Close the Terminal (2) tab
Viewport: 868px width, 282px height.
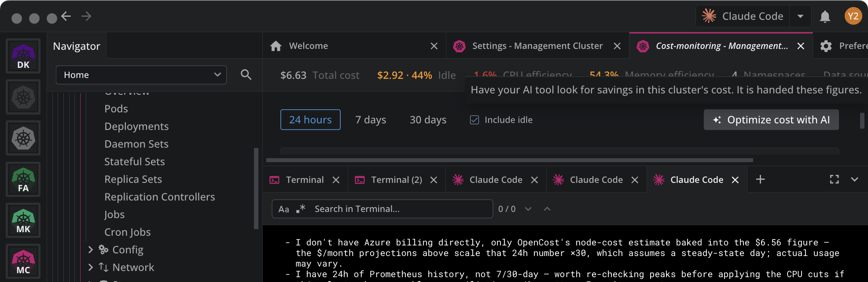[x=434, y=180]
